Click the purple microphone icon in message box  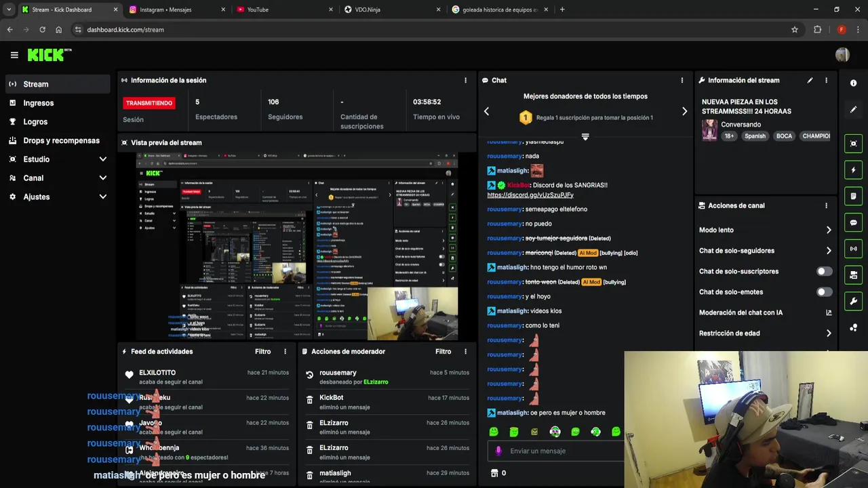pyautogui.click(x=498, y=451)
